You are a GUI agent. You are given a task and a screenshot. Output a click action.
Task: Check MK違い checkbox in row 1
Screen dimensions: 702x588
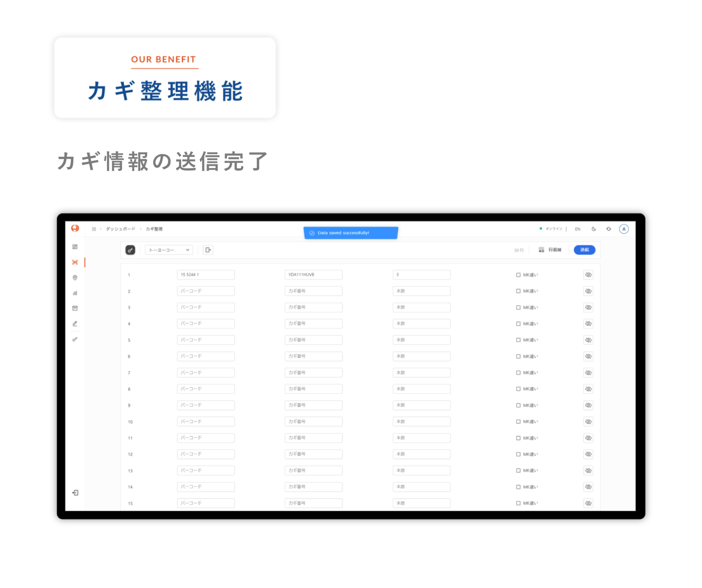tap(518, 275)
